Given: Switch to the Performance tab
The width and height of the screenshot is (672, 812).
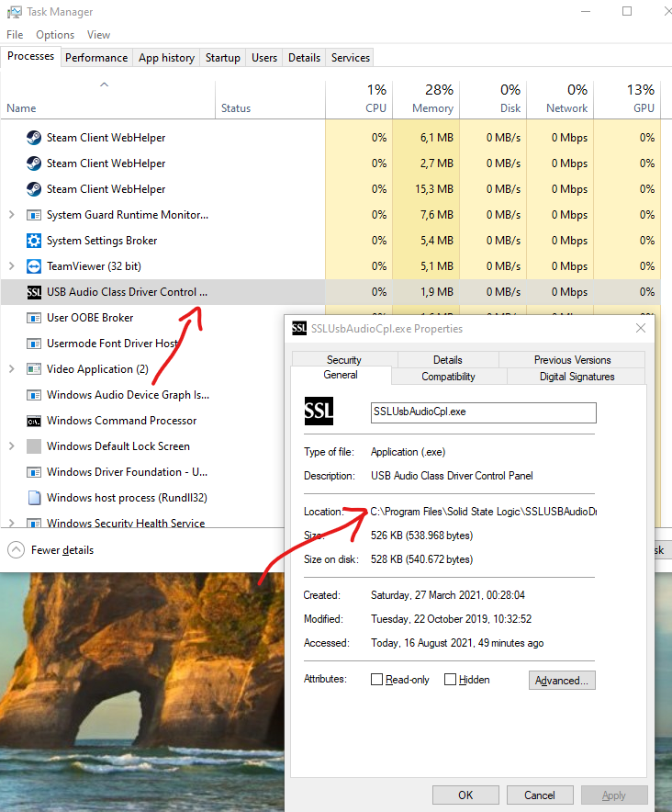Looking at the screenshot, I should [x=96, y=58].
